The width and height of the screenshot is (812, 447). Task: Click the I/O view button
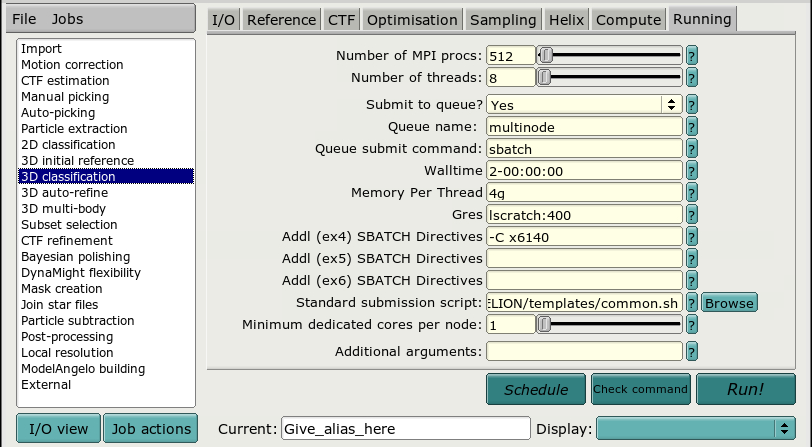click(x=59, y=428)
